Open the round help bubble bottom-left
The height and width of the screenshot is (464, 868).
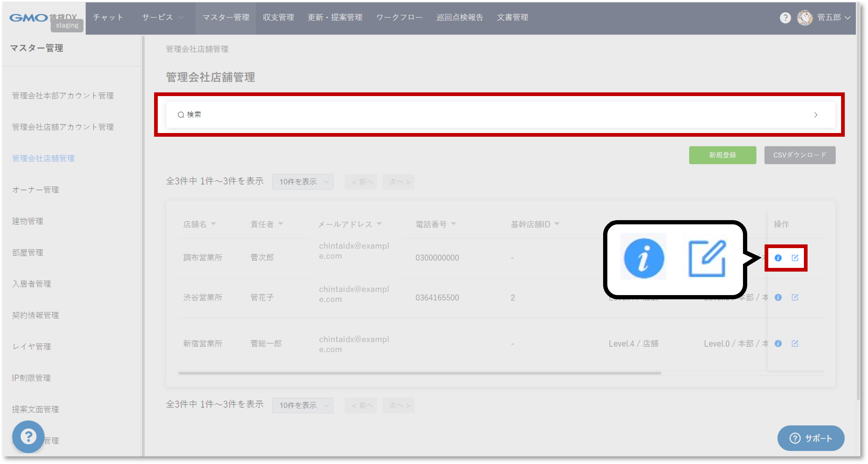(28, 437)
